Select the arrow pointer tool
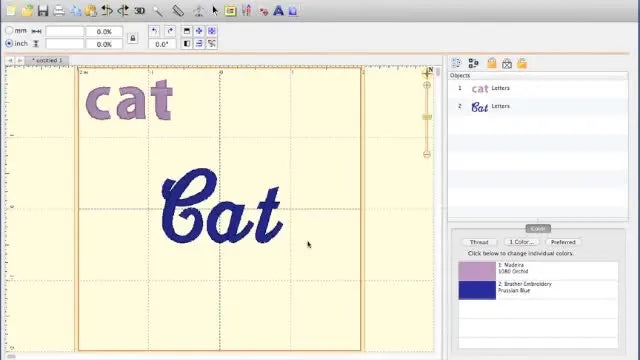The height and width of the screenshot is (360, 640). (x=215, y=11)
